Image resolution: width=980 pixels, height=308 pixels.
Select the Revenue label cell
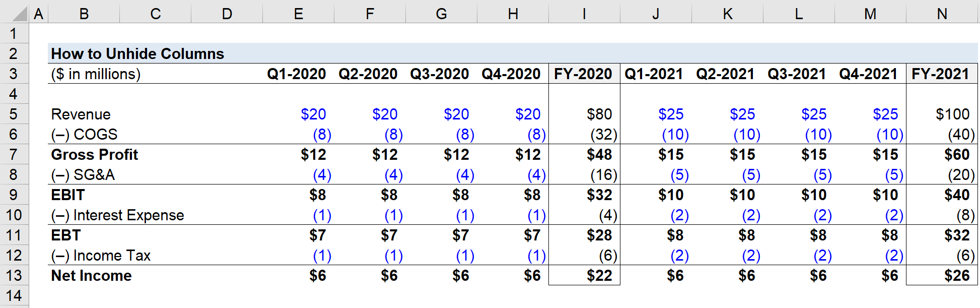point(81,114)
